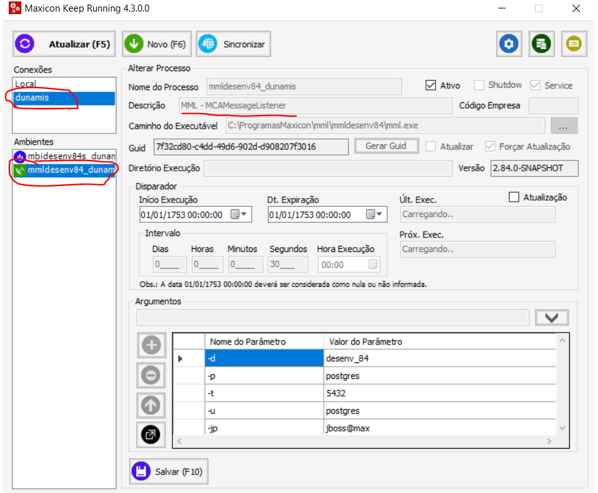The height and width of the screenshot is (493, 598).
Task: Save the process with Salvar (F10)
Action: point(169,472)
